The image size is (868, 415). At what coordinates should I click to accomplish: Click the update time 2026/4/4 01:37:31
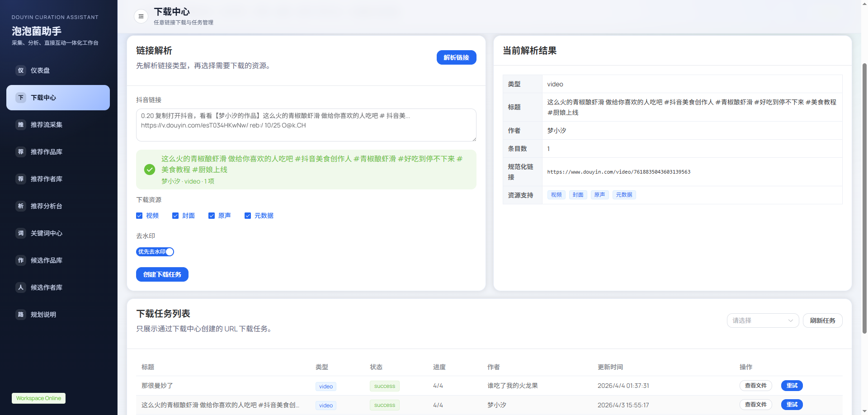point(623,386)
